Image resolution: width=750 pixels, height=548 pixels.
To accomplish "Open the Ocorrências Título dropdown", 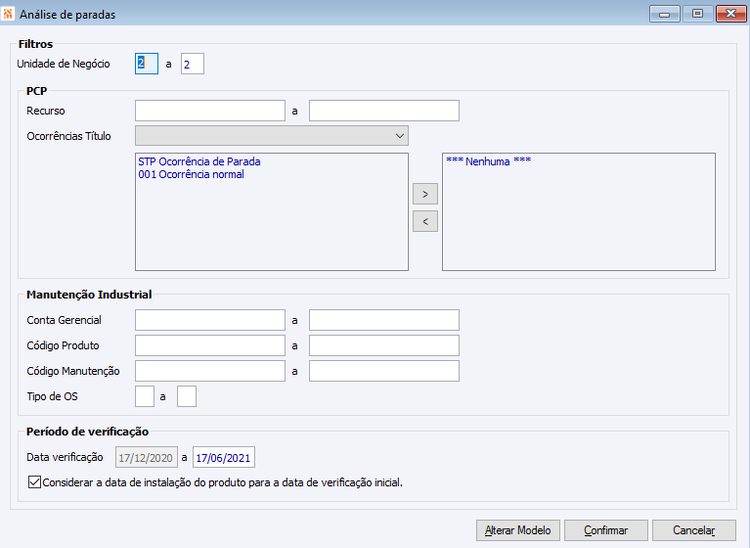I will pos(272,136).
